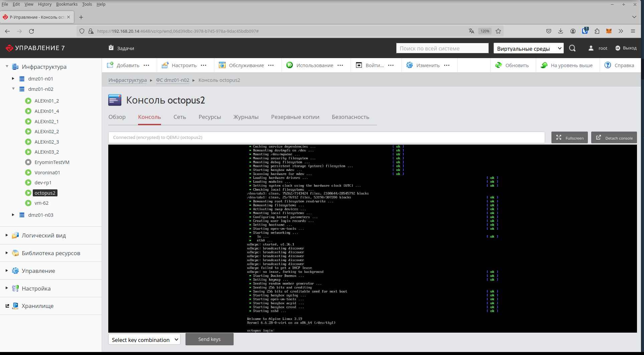Open more options next to Обслуживание
Viewport: 644px width, 355px height.
(271, 65)
